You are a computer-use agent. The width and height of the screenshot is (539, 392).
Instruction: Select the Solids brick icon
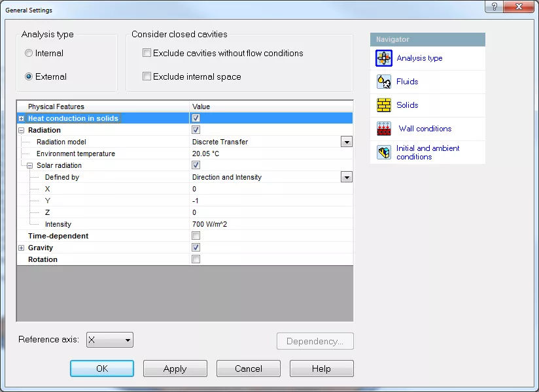383,105
